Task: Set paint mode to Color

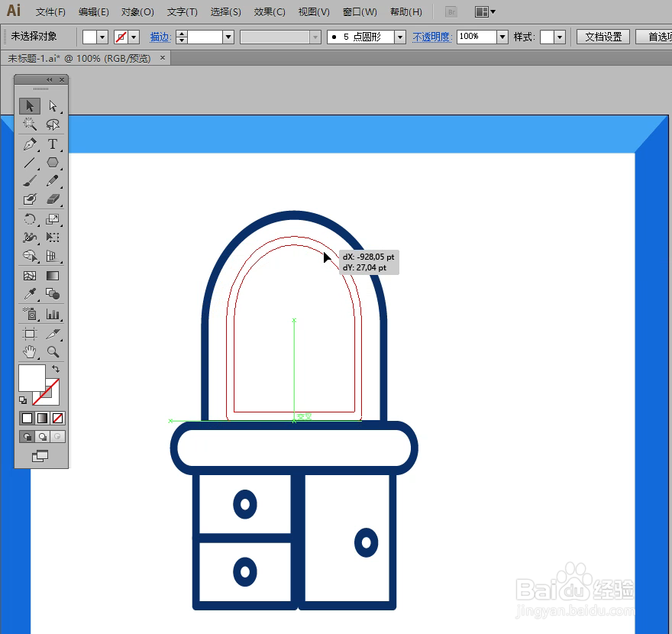Action: pos(27,418)
